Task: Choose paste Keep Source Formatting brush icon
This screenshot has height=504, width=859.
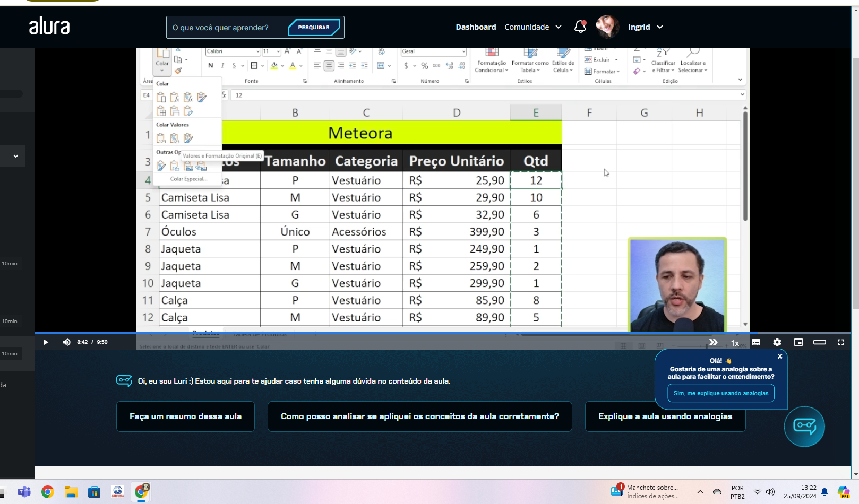Action: pyautogui.click(x=202, y=97)
